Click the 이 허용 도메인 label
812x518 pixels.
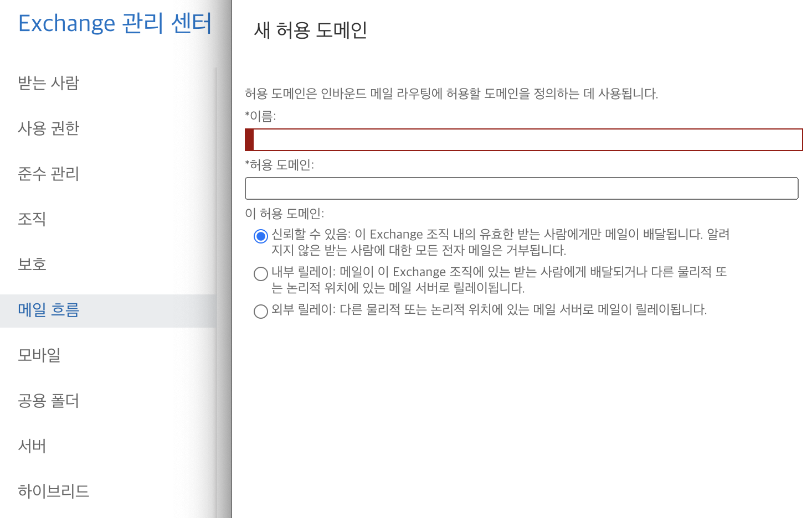(285, 214)
